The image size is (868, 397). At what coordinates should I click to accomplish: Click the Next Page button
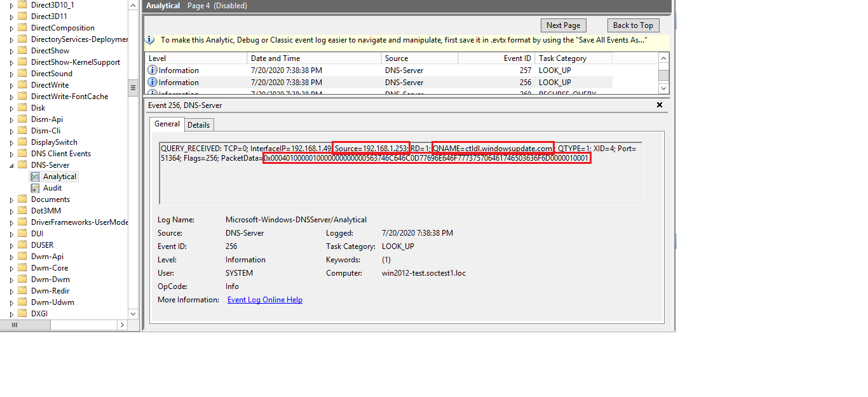pyautogui.click(x=563, y=25)
